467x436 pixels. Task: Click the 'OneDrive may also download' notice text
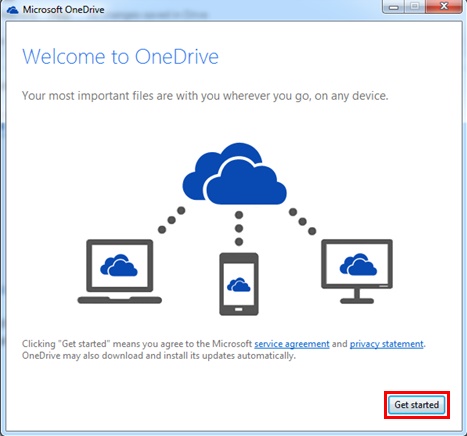click(x=159, y=356)
